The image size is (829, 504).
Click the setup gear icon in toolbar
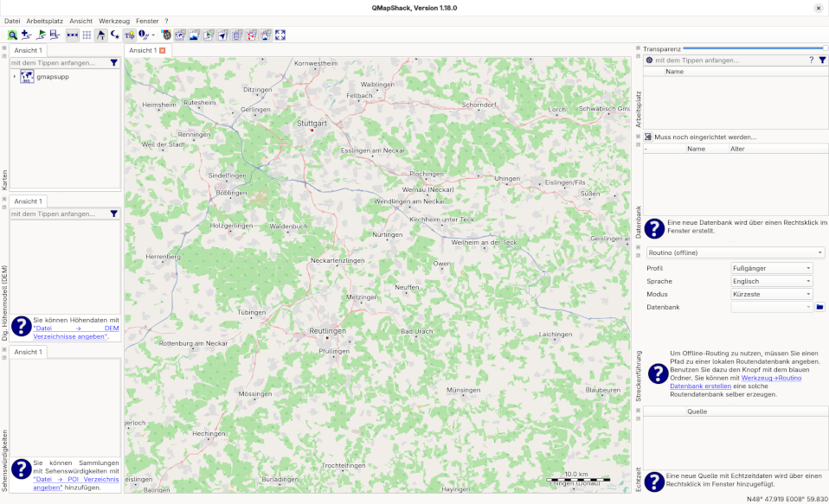coord(166,35)
